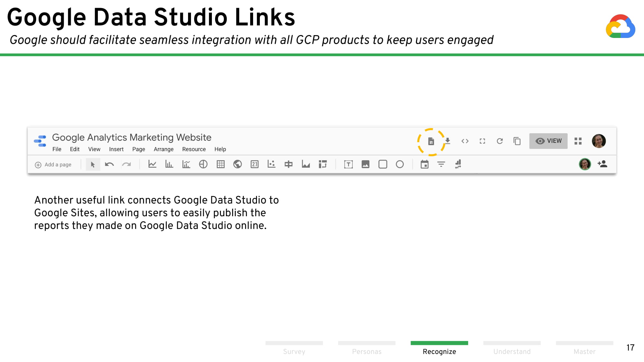Insert a table
The height and width of the screenshot is (362, 644).
221,164
